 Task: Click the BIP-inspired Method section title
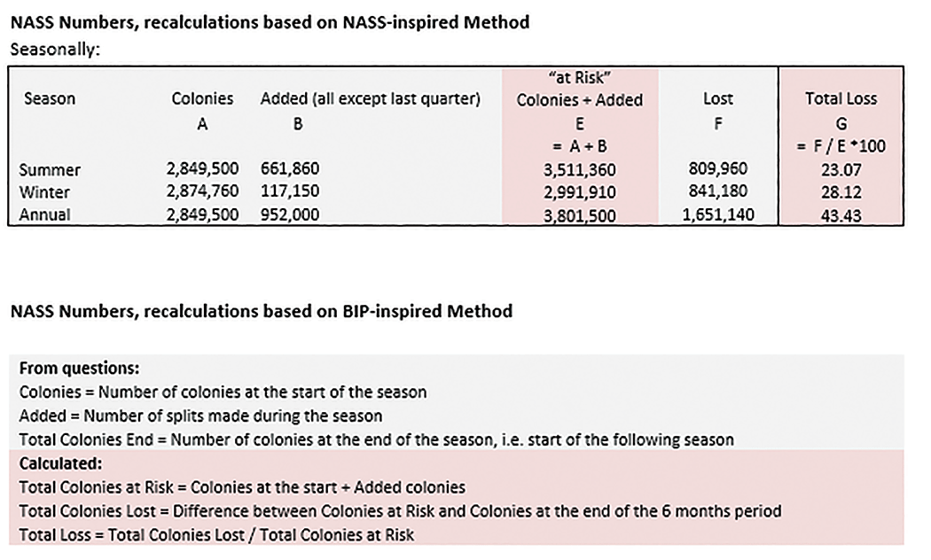(x=261, y=311)
